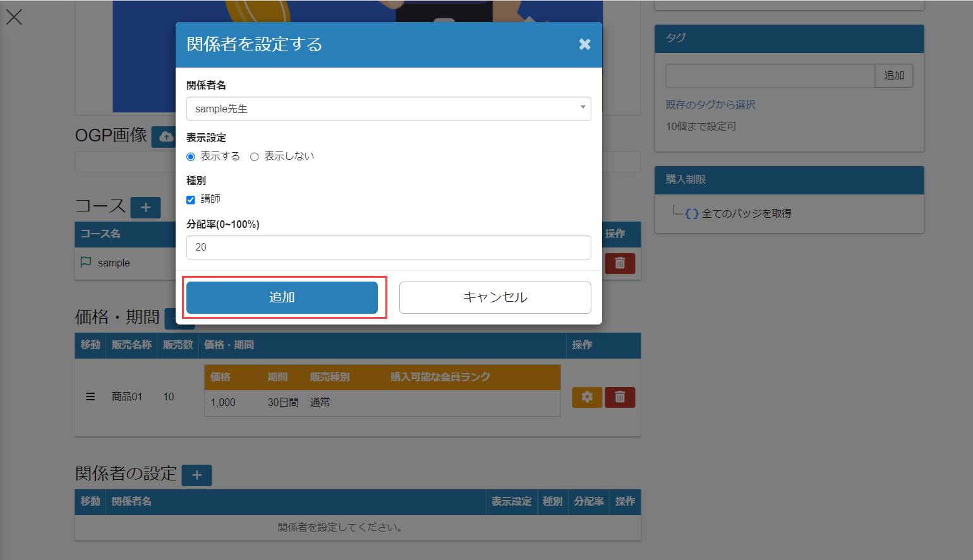Screen dimensions: 973x560
Task: Add a new course with plus icon
Action: point(145,207)
